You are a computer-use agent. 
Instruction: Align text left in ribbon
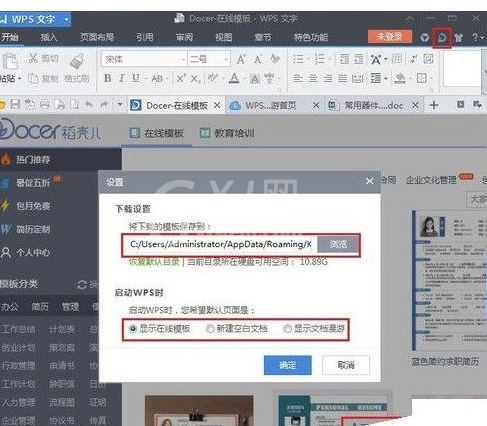[x=298, y=79]
